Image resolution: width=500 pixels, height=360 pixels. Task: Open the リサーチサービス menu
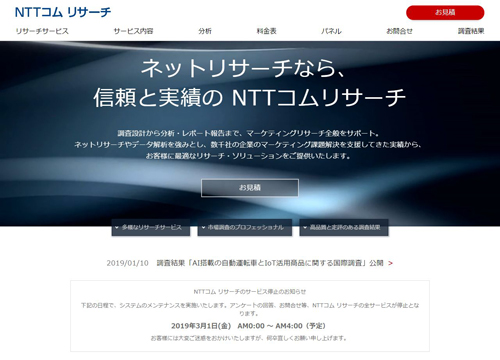pyautogui.click(x=42, y=31)
